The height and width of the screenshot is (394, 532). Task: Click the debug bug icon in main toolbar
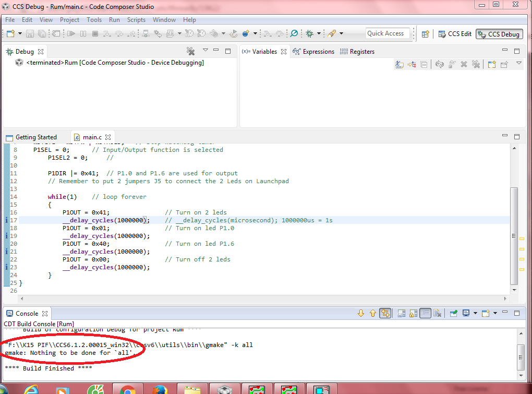point(309,33)
